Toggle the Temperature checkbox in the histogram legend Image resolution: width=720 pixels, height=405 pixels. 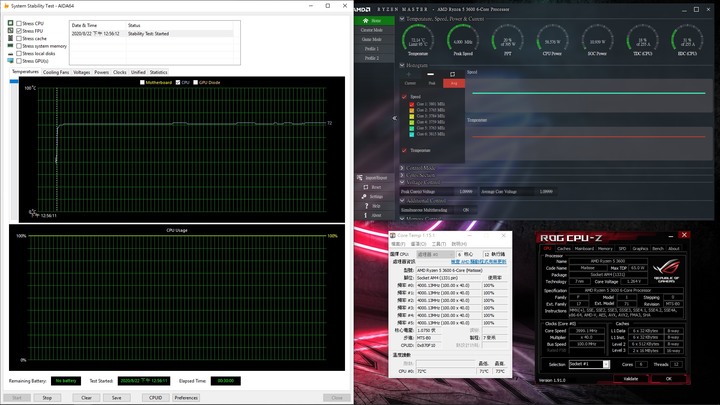coord(405,150)
